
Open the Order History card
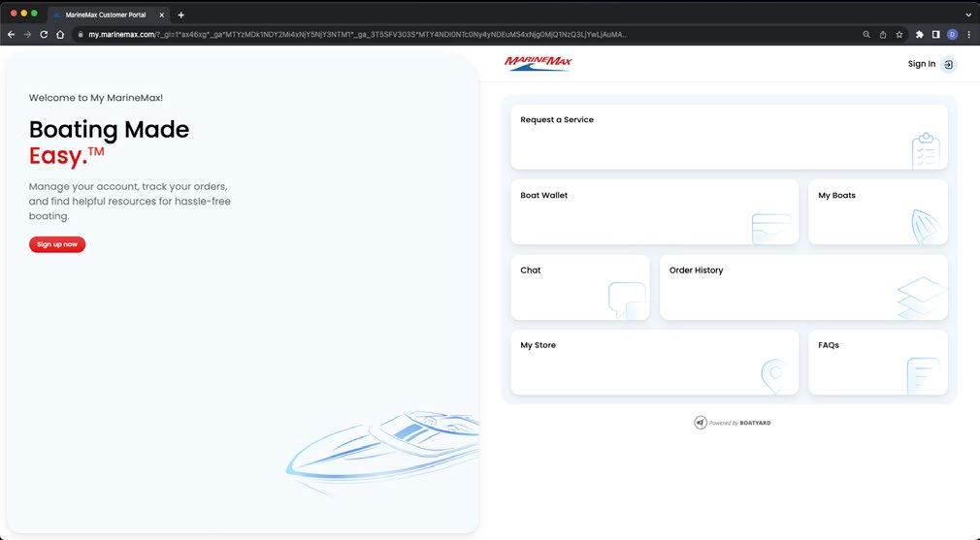(803, 287)
